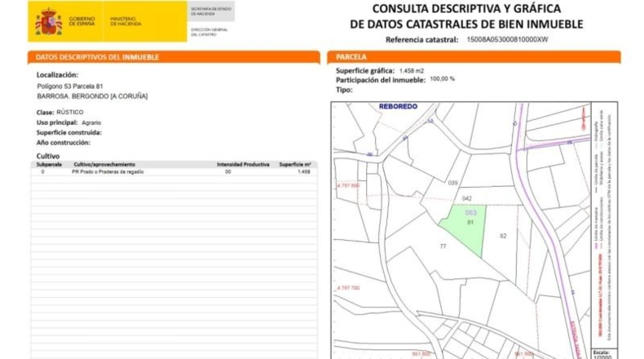Click the 'Agrario' use value
Viewport: 644px width, 359px height.
coord(91,123)
